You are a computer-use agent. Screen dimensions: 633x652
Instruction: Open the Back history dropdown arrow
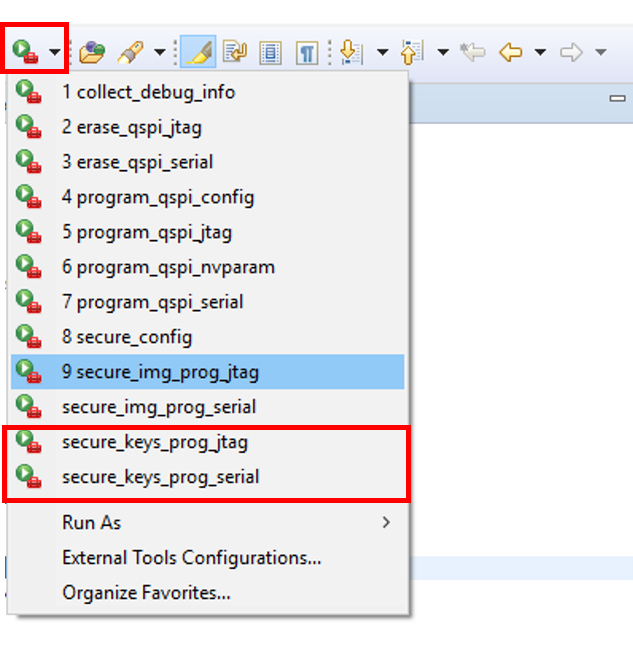tap(540, 52)
